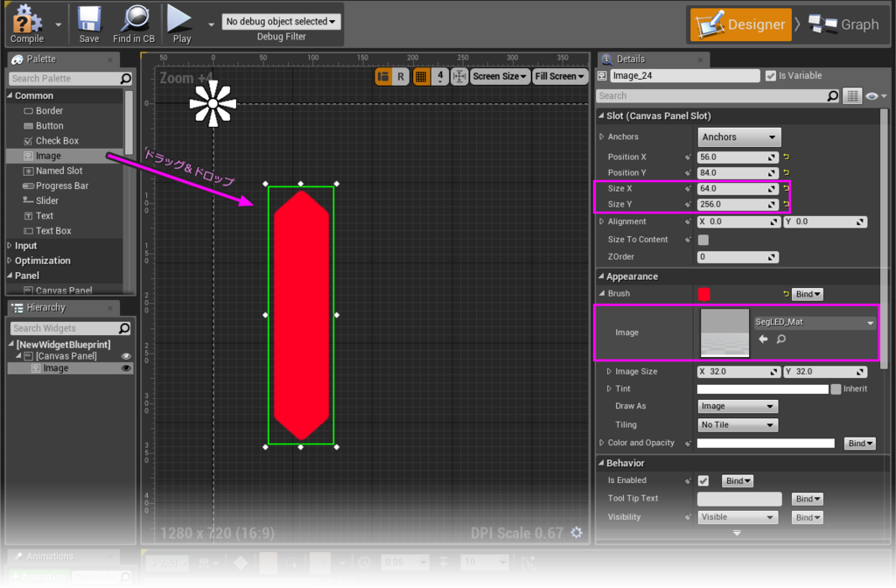
Task: Expand the Input palette category
Action: [10, 246]
